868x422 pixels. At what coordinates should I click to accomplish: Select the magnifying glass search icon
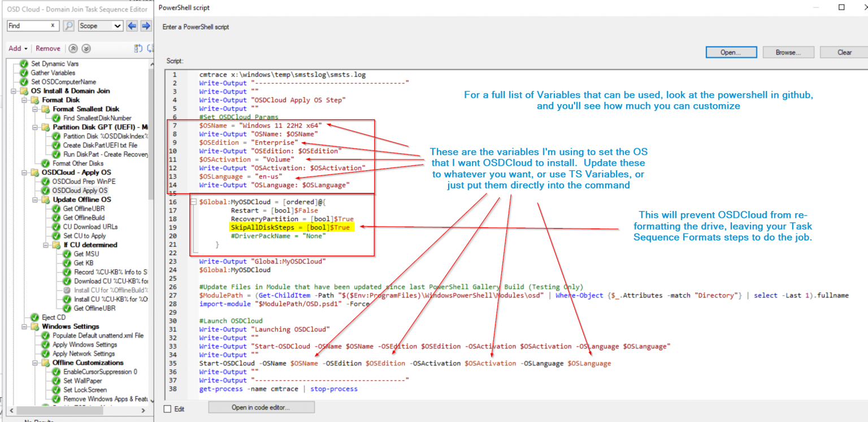pos(68,25)
